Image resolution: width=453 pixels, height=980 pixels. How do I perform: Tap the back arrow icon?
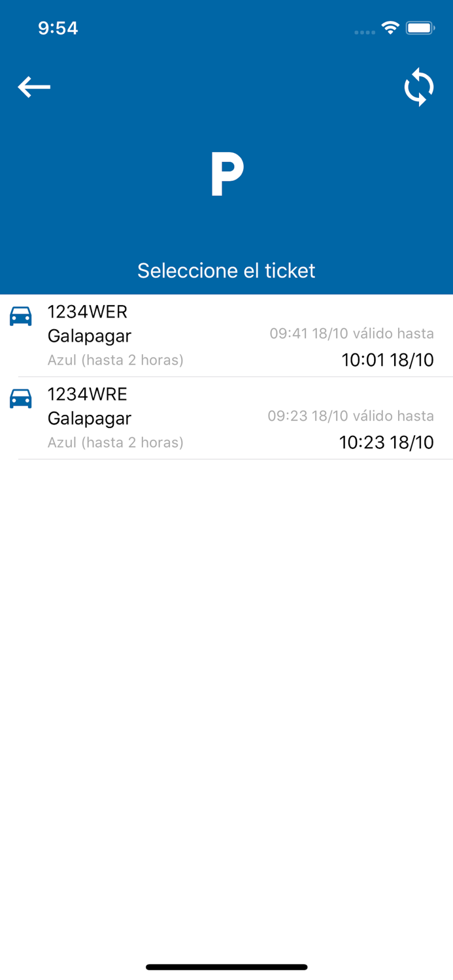click(34, 87)
